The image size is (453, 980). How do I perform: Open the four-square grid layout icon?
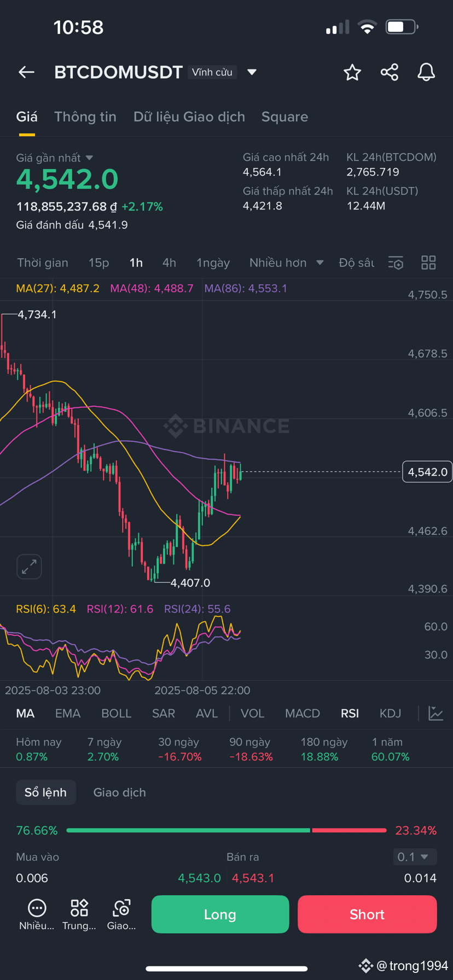click(x=428, y=263)
